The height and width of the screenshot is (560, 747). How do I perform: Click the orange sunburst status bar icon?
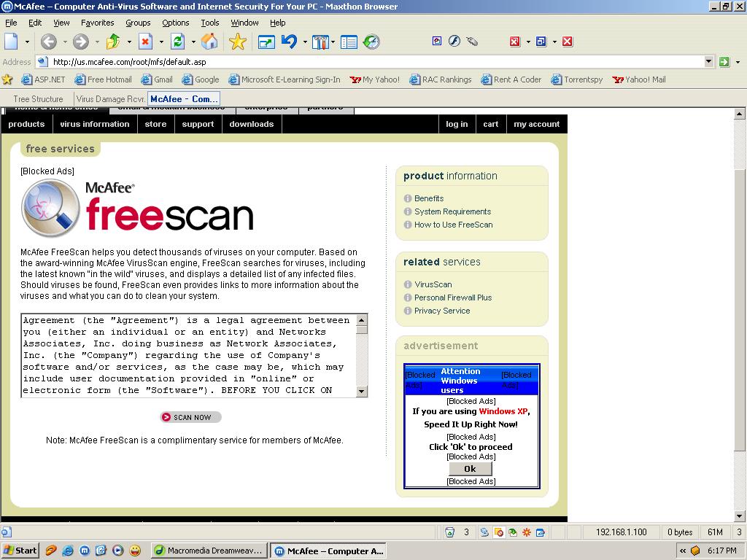tap(527, 532)
